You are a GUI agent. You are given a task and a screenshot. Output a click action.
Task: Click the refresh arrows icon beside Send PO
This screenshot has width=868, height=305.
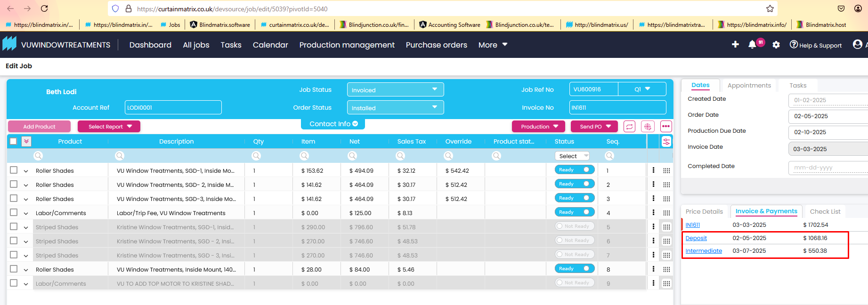pyautogui.click(x=629, y=127)
